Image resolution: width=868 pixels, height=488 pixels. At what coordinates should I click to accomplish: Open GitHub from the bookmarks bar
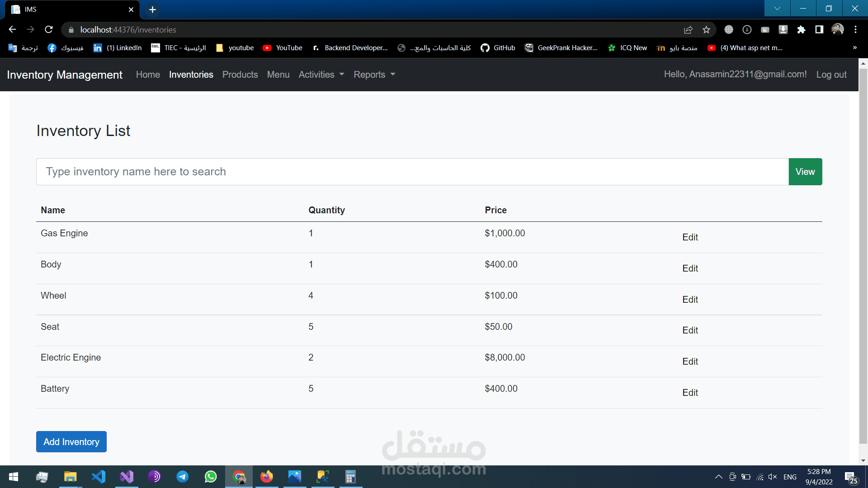point(497,47)
